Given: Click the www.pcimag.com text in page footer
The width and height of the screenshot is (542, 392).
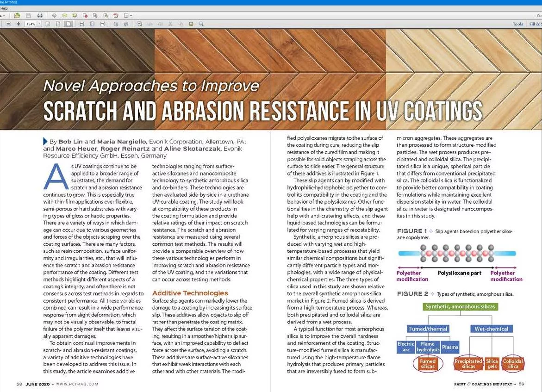Looking at the screenshot, I should pos(77,384).
